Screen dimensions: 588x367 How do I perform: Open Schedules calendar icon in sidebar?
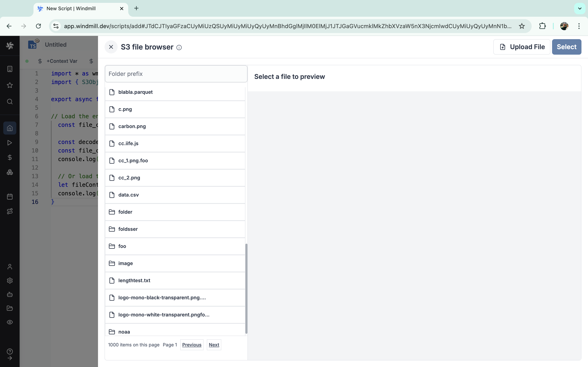coord(10,196)
